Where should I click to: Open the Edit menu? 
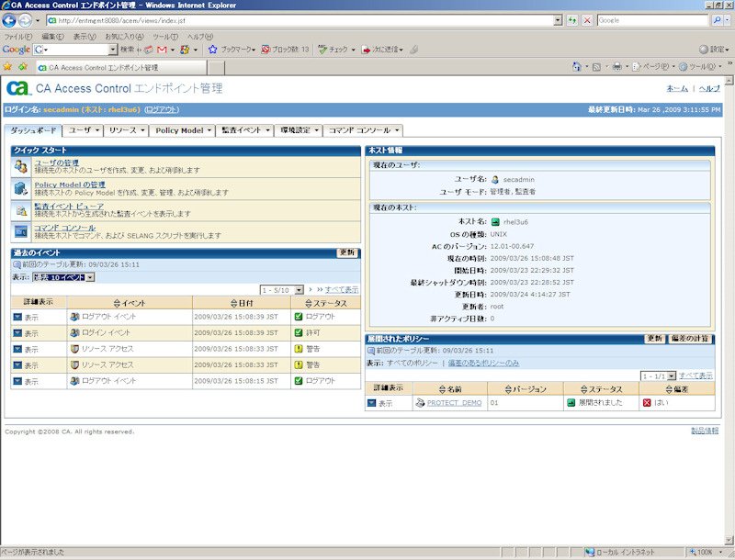point(52,37)
